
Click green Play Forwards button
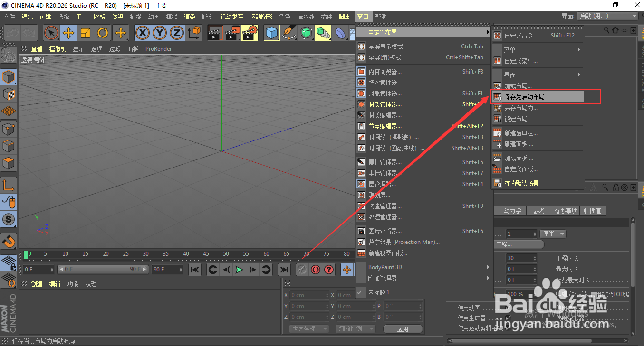[x=240, y=270]
